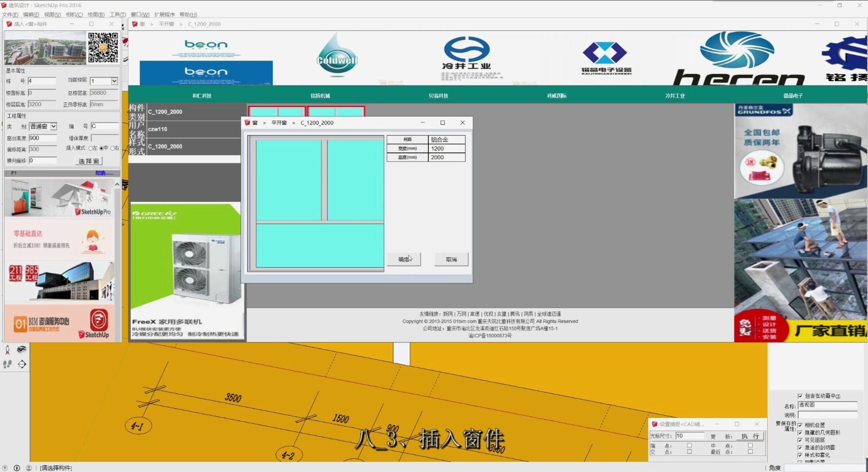Switch to the 和仁科技 tab
The image size is (868, 472).
[202, 96]
